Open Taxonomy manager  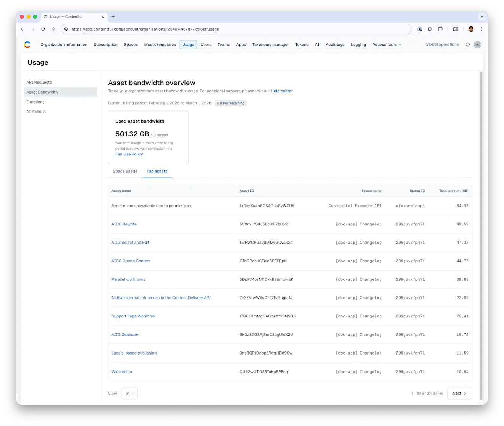(x=270, y=45)
